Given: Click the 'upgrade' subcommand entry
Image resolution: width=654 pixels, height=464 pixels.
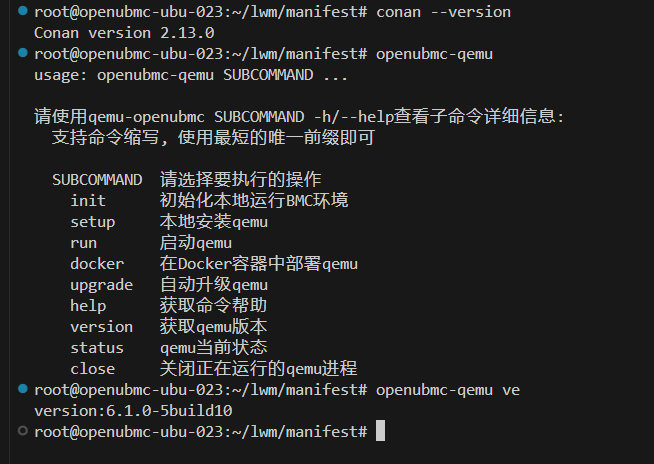Looking at the screenshot, I should [x=101, y=284].
